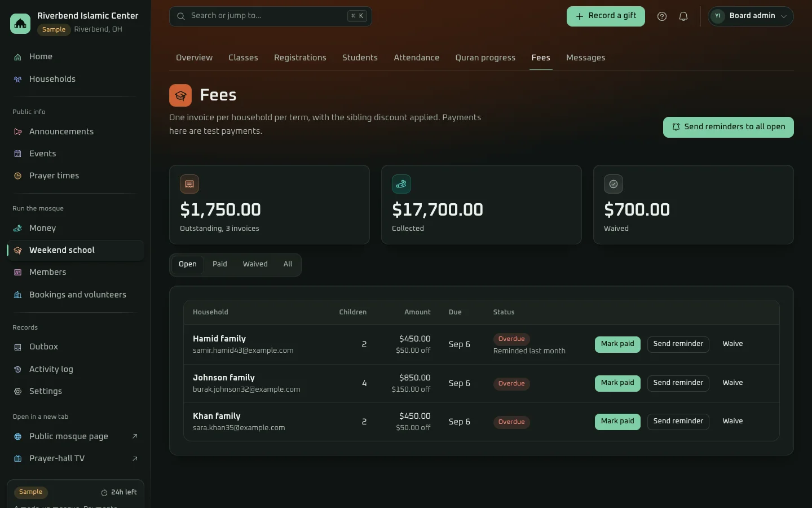
Task: Click the Collected card hand-coin icon
Action: (401, 184)
